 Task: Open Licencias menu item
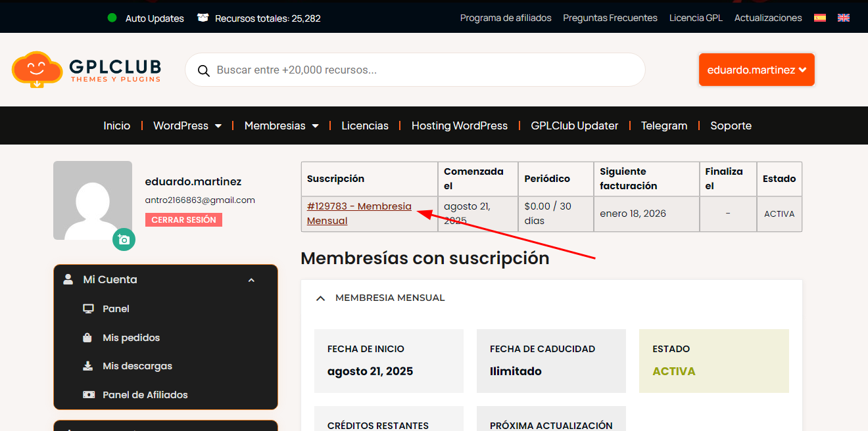click(365, 125)
